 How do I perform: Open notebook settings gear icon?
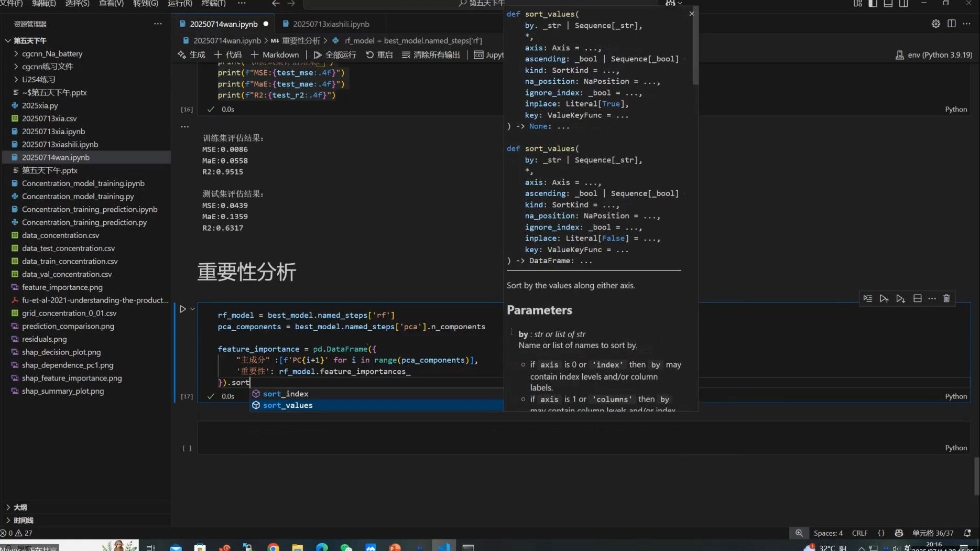935,24
